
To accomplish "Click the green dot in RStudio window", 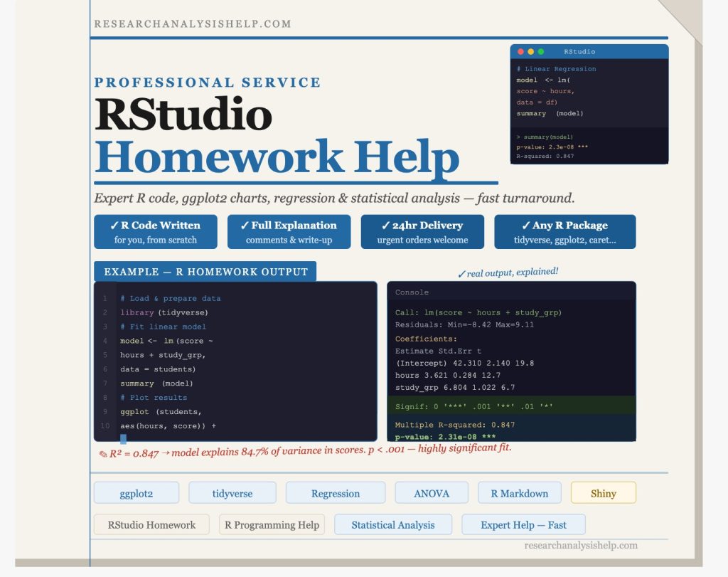I will click(x=541, y=51).
